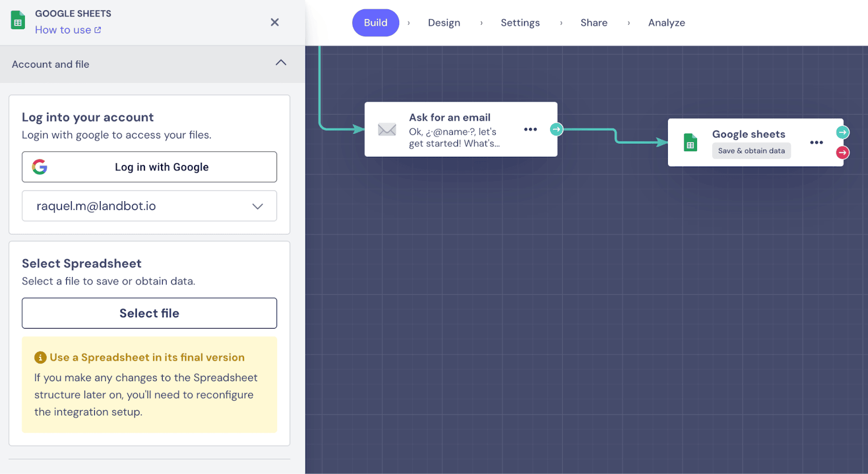868x474 pixels.
Task: Open the raquel.m@landbot.io account dropdown
Action: click(x=149, y=206)
